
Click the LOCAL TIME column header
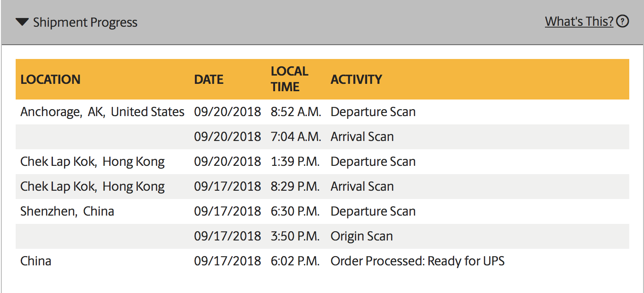tap(289, 79)
